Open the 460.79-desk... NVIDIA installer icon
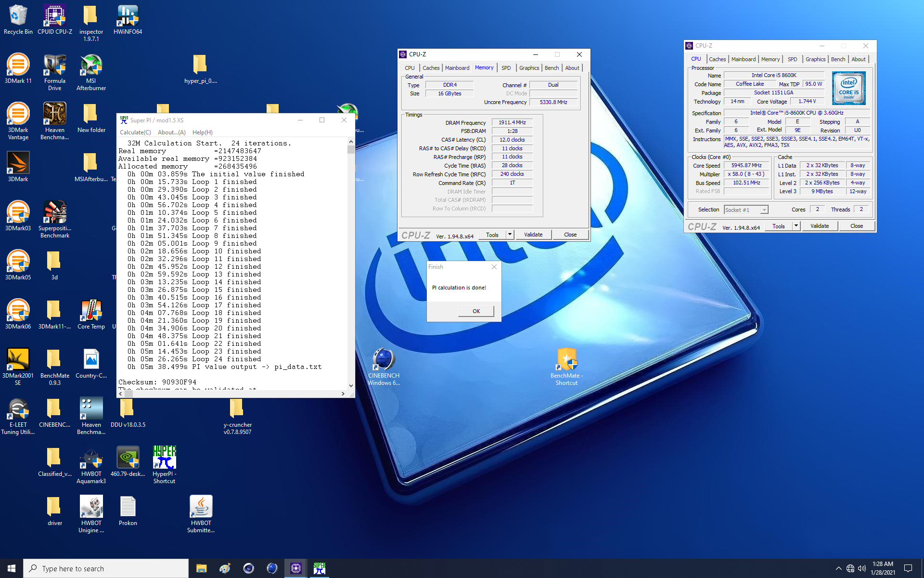Screen dimensions: 924x578 click(x=128, y=461)
